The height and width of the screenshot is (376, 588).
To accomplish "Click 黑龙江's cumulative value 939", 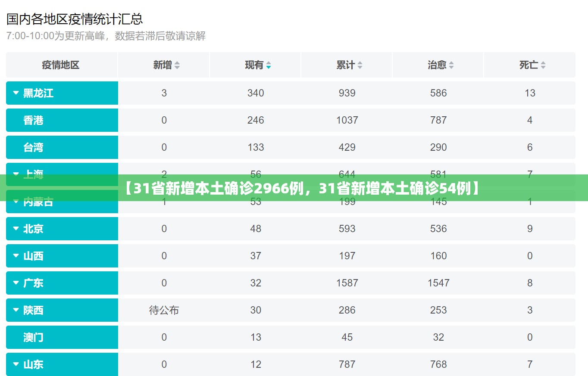I will coord(347,93).
